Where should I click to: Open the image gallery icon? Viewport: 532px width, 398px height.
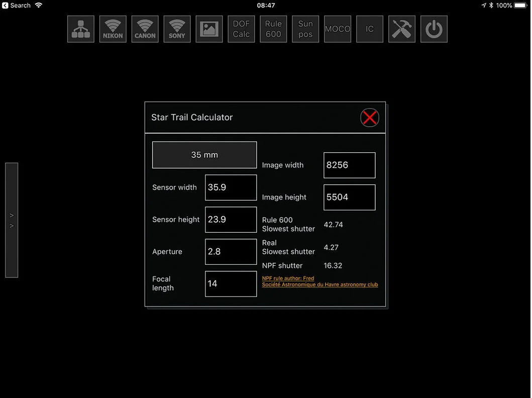coord(209,29)
